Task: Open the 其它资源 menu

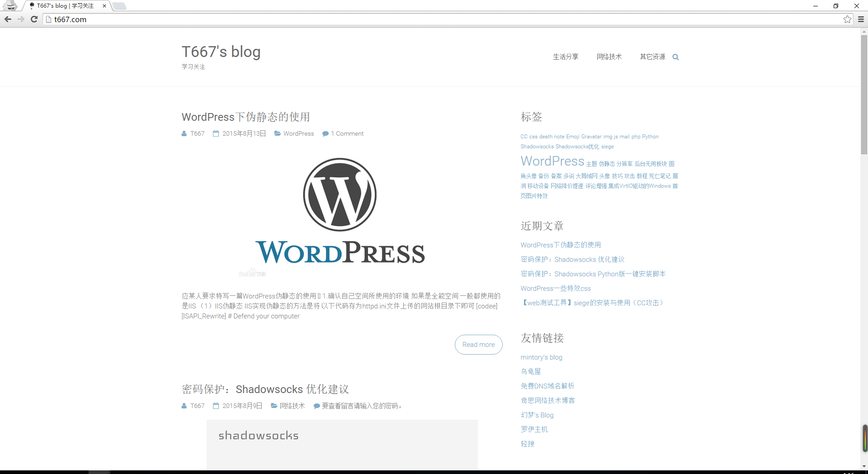Action: pos(652,57)
